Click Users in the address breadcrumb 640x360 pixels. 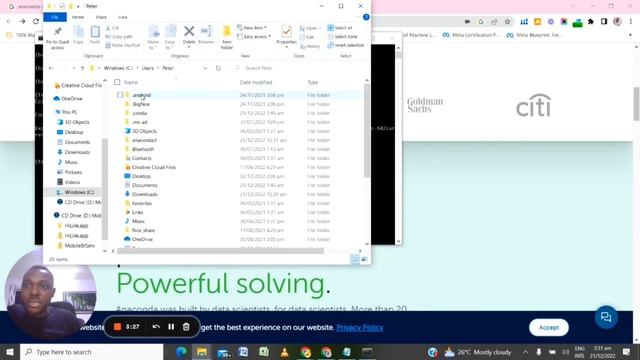coord(148,68)
